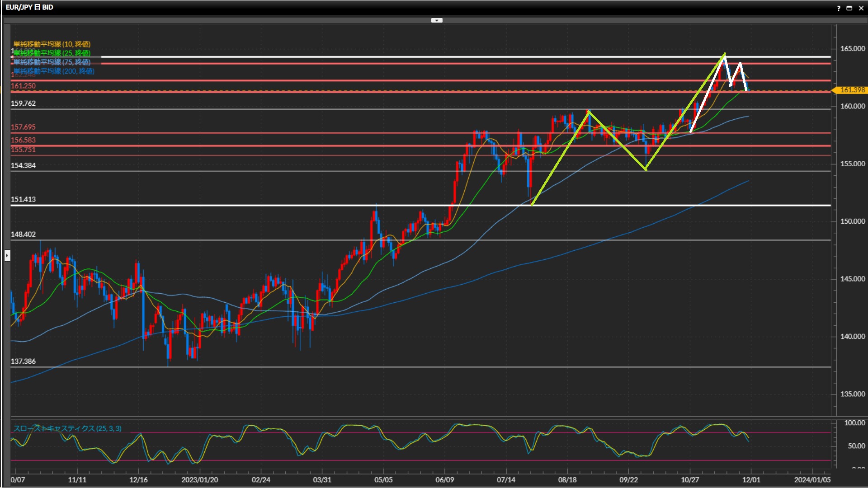Expand the left side panel arrow
The width and height of the screenshot is (868, 488).
point(7,256)
